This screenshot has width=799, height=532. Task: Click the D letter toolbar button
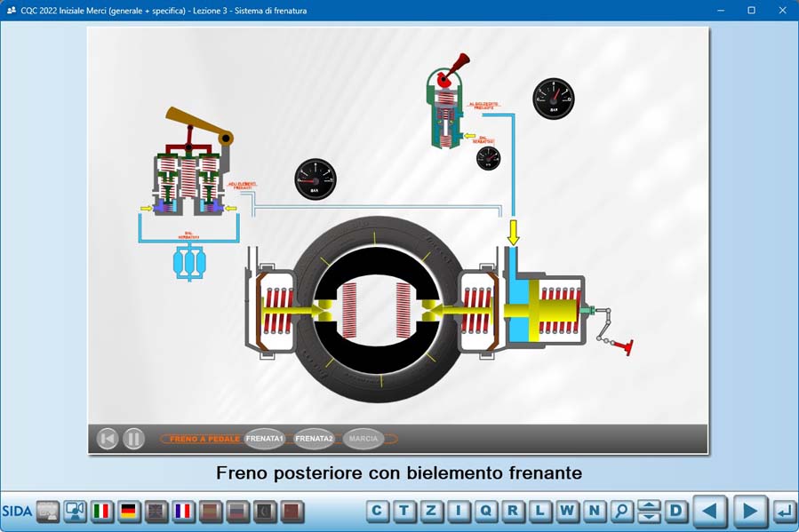tap(677, 512)
